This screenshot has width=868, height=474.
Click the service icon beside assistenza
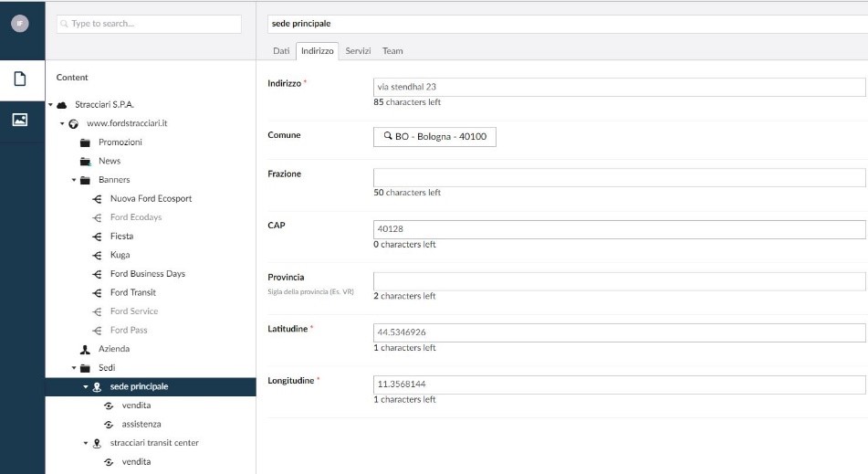click(x=109, y=425)
